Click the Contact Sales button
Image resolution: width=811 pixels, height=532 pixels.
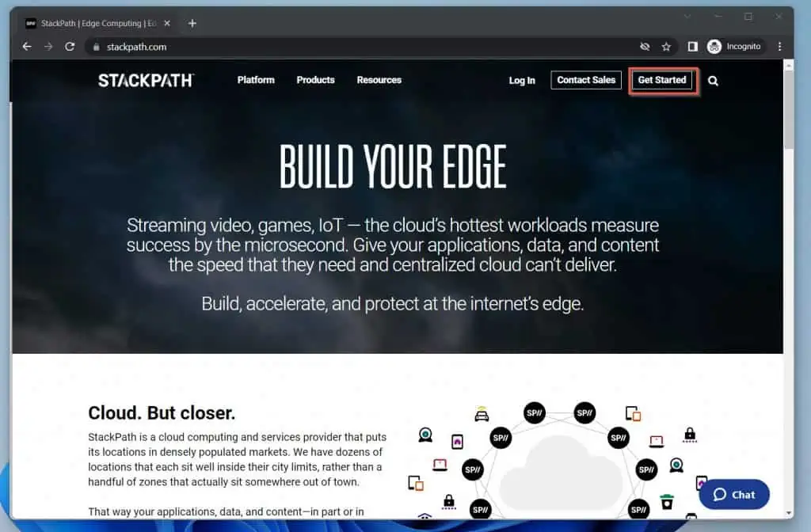[585, 80]
